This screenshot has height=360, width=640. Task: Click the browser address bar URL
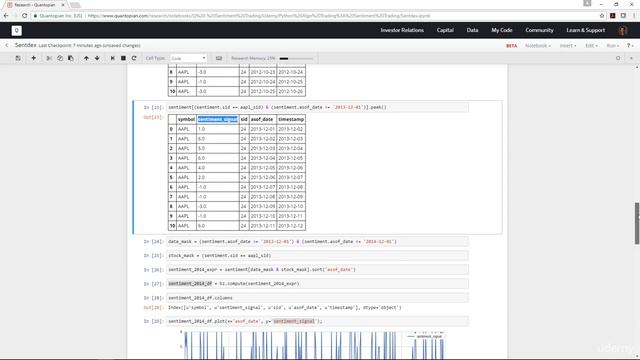[x=259, y=16]
